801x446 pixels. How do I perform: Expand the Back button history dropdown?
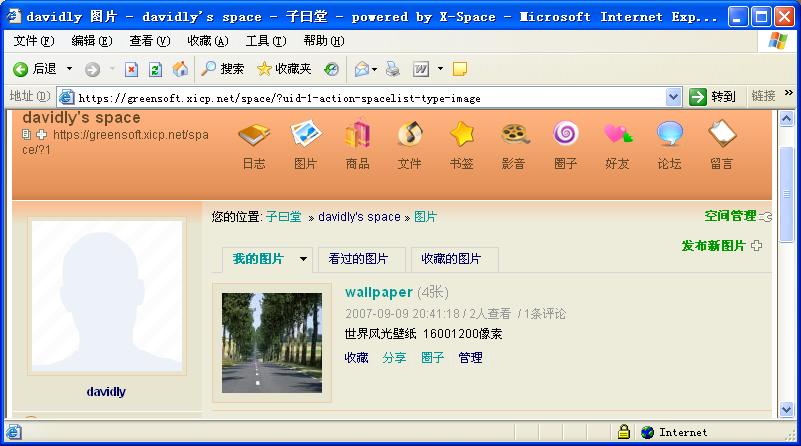coord(69,68)
